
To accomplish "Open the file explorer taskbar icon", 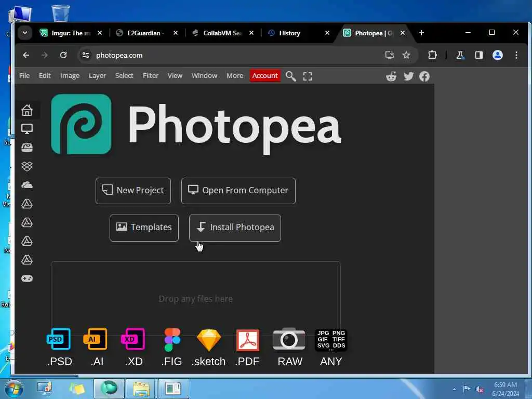I will coord(141,389).
